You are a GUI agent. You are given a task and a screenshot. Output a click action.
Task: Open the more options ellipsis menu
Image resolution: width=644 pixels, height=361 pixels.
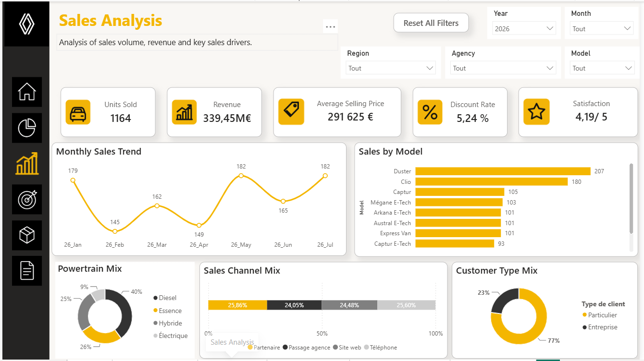point(331,26)
